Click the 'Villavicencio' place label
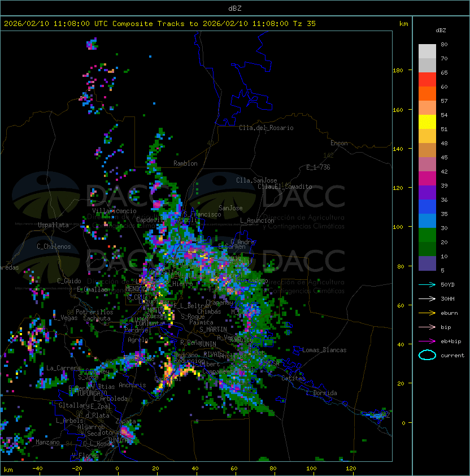 (114, 211)
